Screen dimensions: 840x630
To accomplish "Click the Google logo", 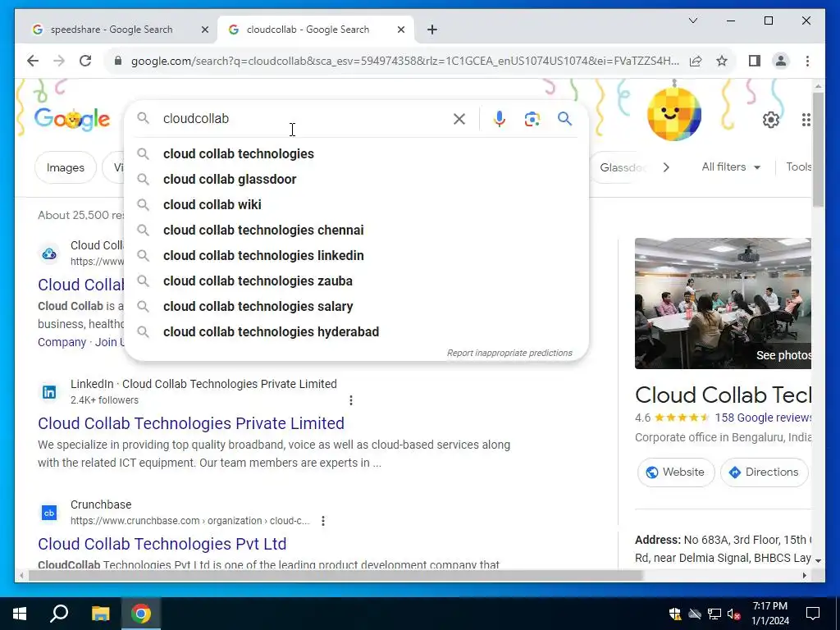I will 72,119.
